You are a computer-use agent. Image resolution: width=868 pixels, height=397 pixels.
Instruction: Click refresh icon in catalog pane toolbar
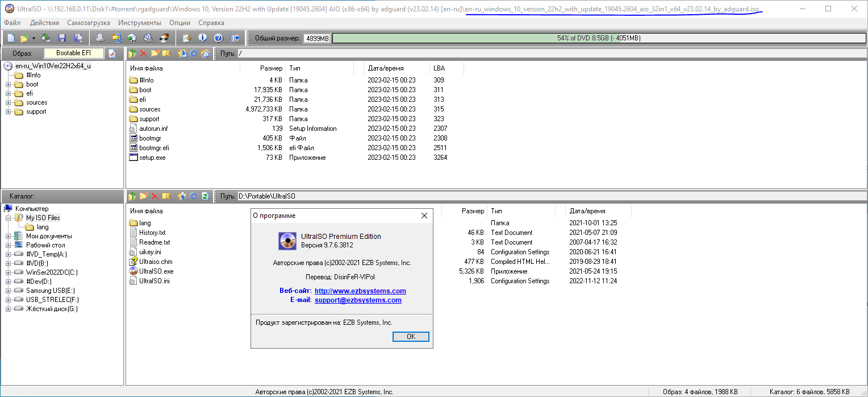tap(205, 196)
